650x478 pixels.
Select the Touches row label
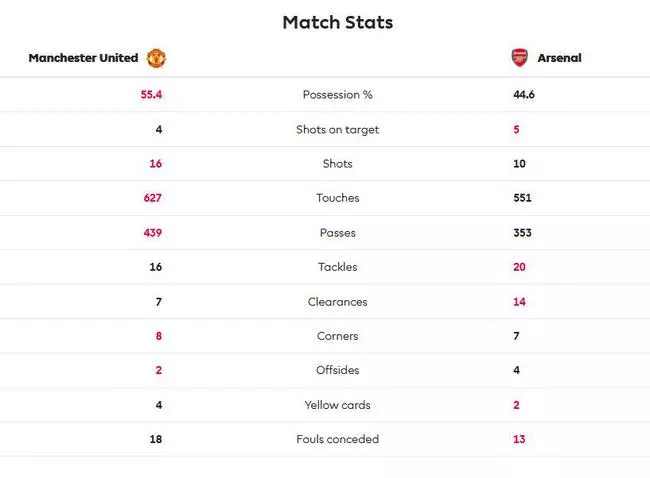point(337,198)
